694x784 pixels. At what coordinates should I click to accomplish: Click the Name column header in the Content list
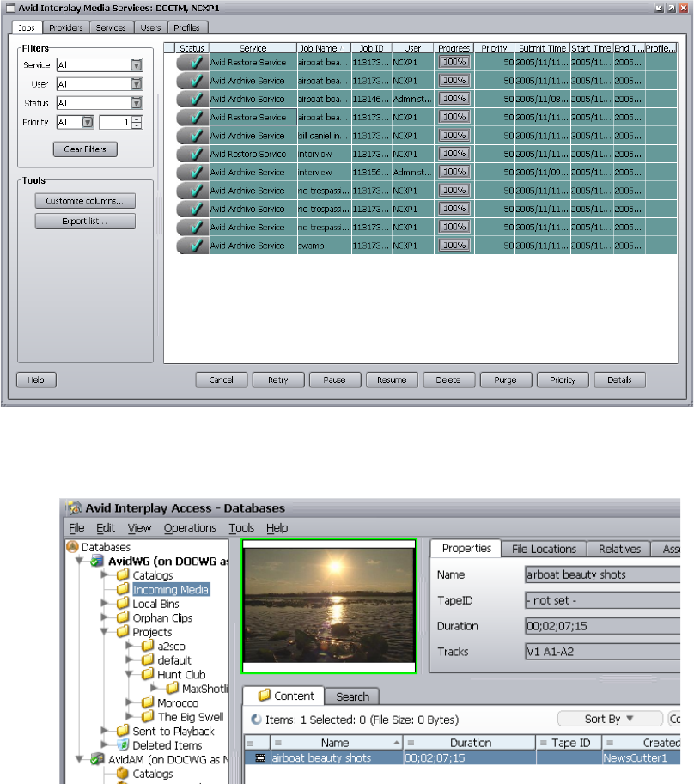pos(336,743)
